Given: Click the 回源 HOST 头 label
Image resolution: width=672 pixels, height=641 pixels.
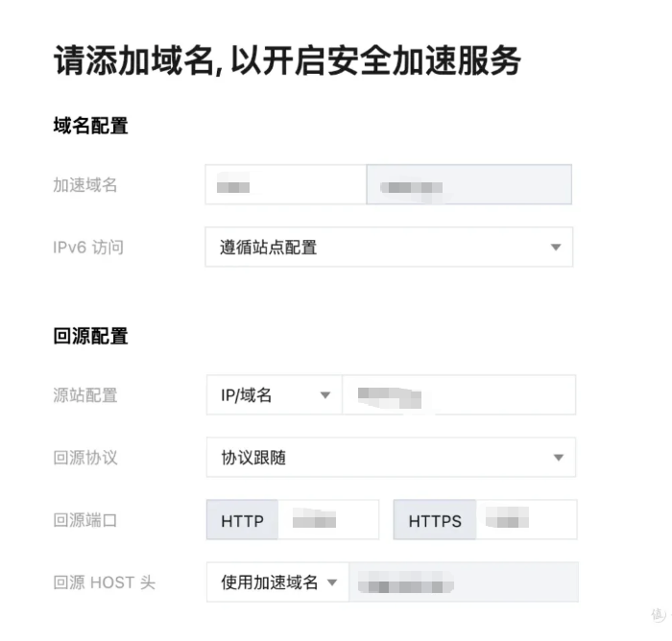Looking at the screenshot, I should click(104, 582).
